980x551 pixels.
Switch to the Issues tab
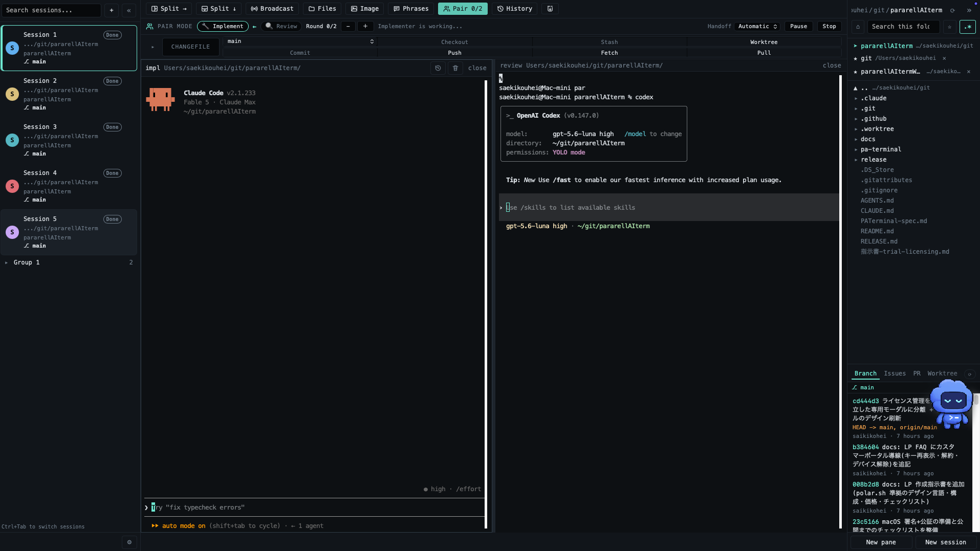(x=895, y=373)
